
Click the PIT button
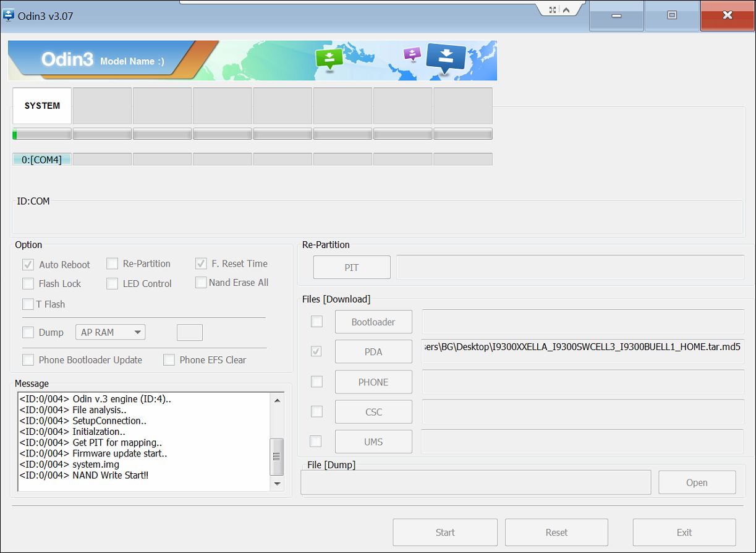click(352, 267)
